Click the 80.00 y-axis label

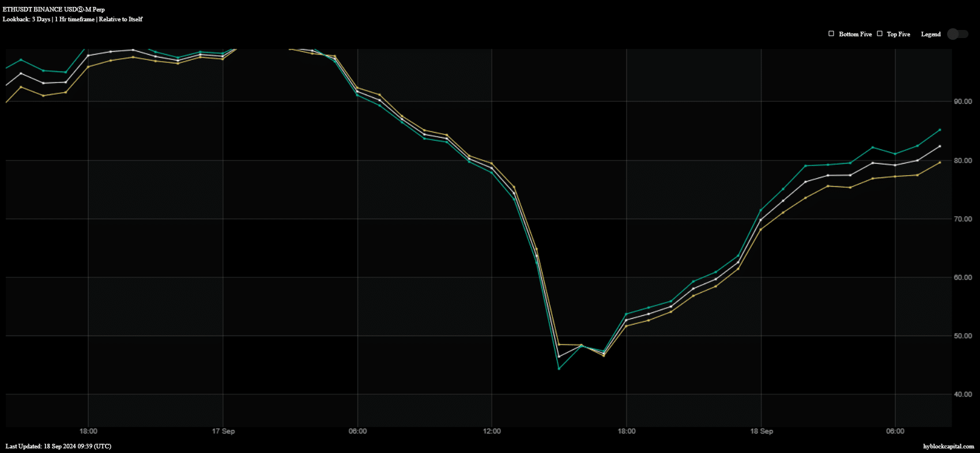(963, 160)
